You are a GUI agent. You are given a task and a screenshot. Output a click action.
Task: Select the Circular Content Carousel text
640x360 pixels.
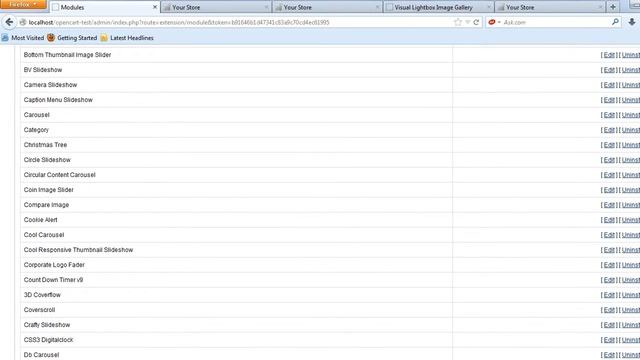59,175
